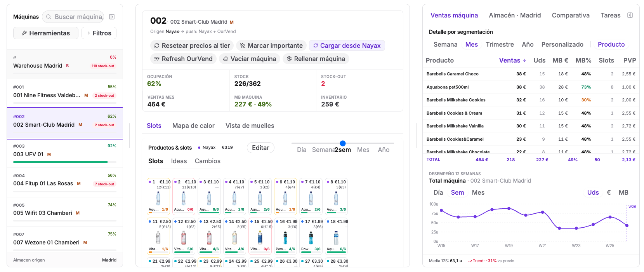Open the Almacén · Madrid tab
The width and height of the screenshot is (644, 272).
pos(515,15)
